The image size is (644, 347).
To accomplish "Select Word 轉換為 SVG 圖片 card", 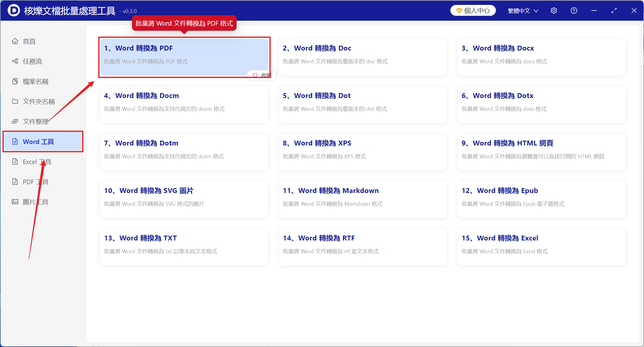I will 184,200.
